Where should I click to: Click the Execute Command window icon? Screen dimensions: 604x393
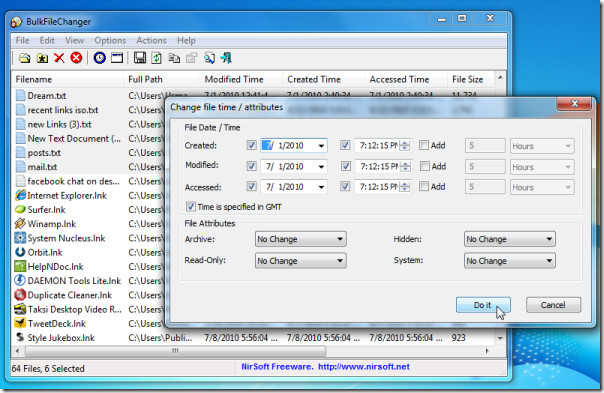coord(117,58)
